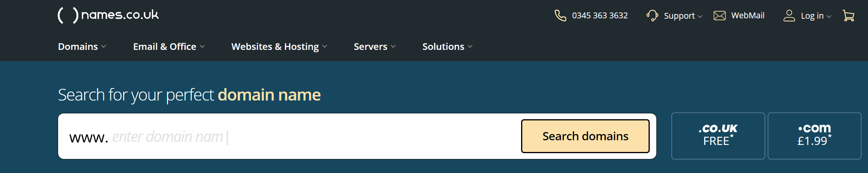The height and width of the screenshot is (173, 868).
Task: Expand the Email & Office chevron
Action: [x=202, y=47]
